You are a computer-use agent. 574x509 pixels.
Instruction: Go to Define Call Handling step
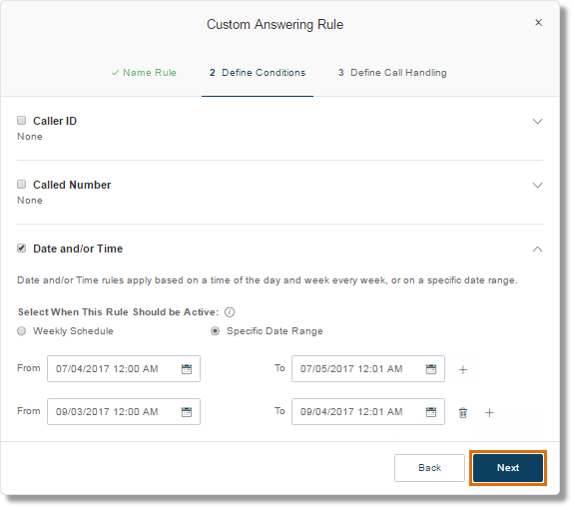pyautogui.click(x=392, y=73)
